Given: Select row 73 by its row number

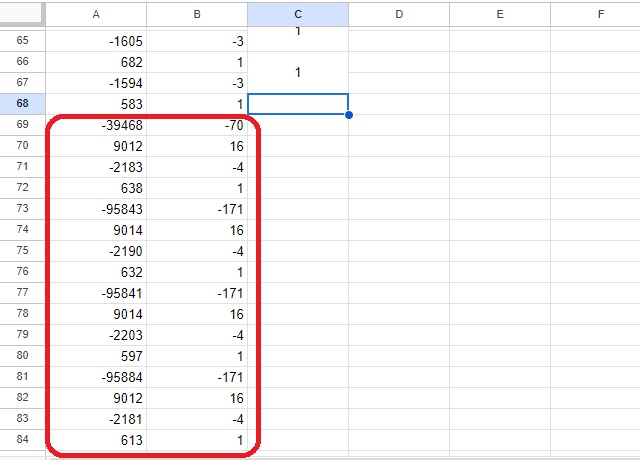Looking at the screenshot, I should tap(22, 209).
